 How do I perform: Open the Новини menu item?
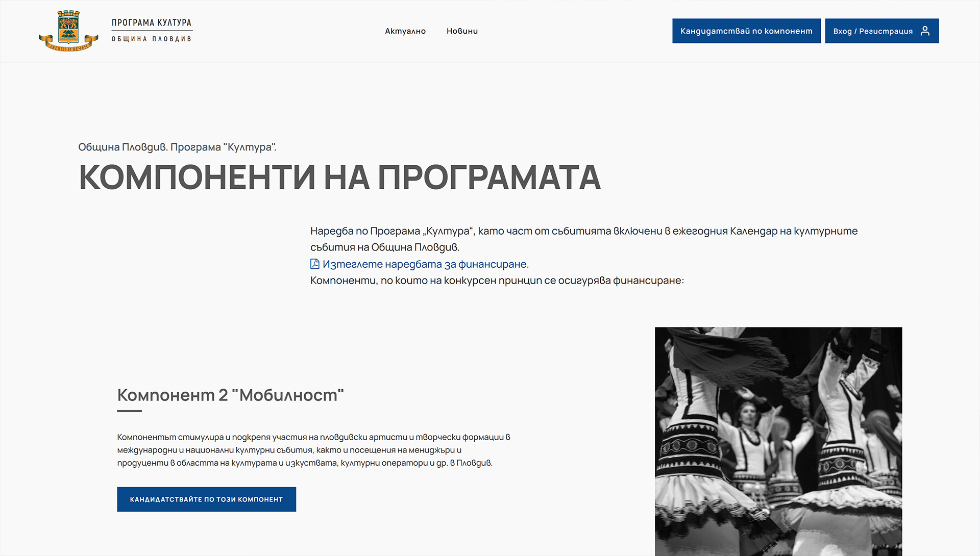[x=462, y=31]
